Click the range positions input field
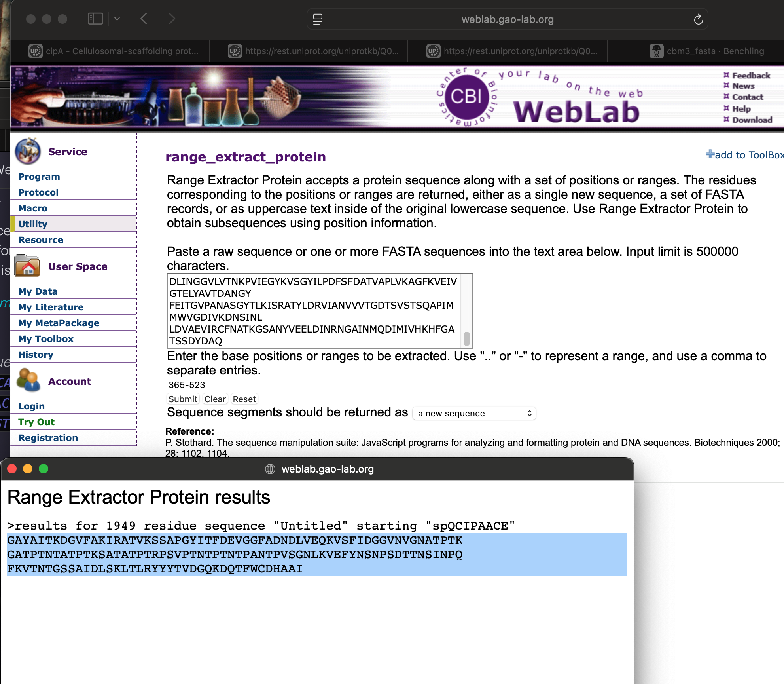The height and width of the screenshot is (684, 784). click(224, 384)
